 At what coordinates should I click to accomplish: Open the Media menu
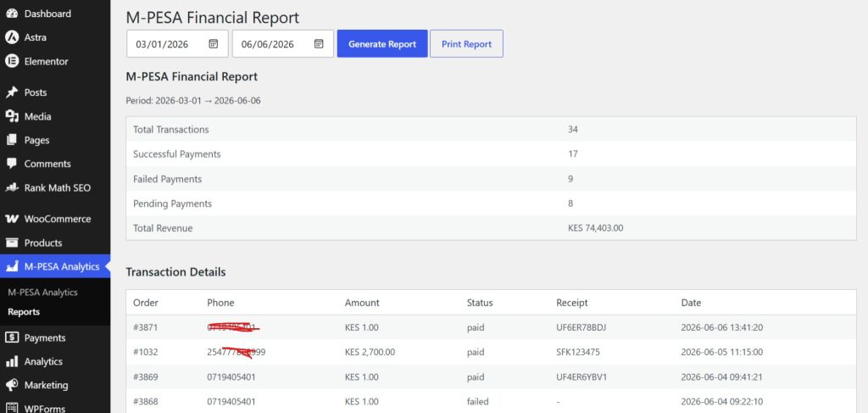pyautogui.click(x=37, y=116)
